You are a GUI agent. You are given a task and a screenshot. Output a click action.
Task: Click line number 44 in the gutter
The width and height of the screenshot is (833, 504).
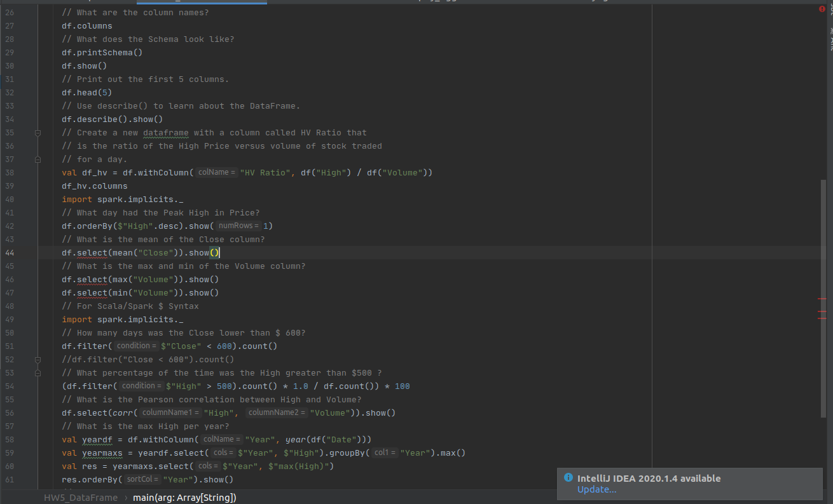9,253
